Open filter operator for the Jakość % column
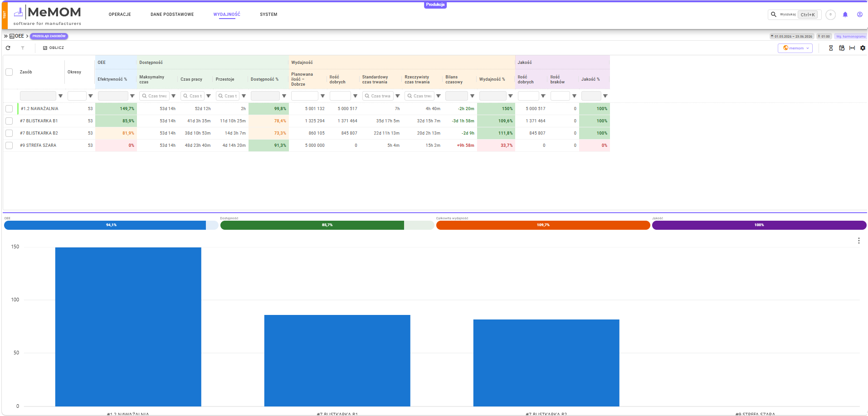This screenshot has width=868, height=416. click(x=605, y=96)
